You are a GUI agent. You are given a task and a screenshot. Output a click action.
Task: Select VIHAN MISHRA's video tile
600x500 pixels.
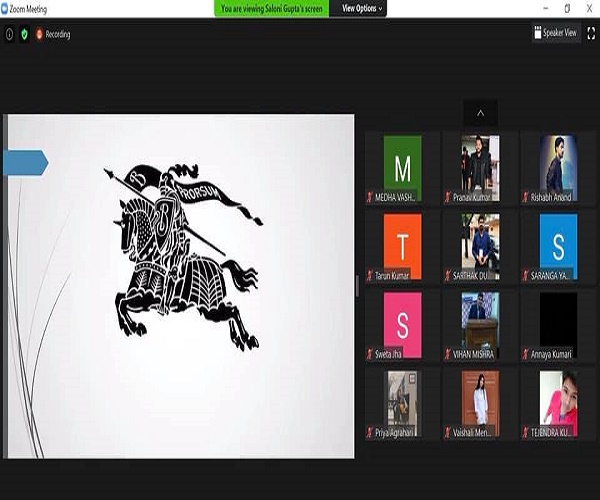point(480,322)
